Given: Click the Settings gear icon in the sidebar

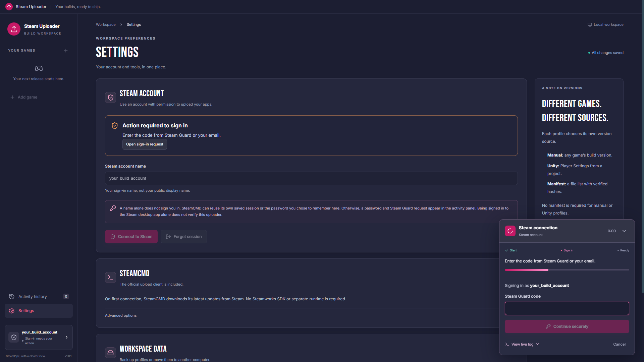Looking at the screenshot, I should (x=12, y=311).
